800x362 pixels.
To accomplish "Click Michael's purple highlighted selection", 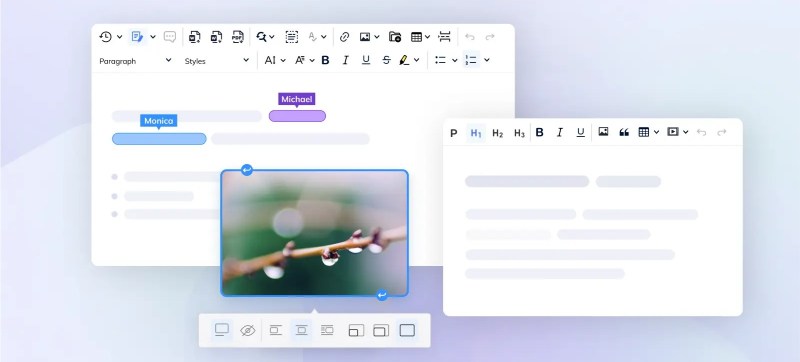I will click(297, 116).
